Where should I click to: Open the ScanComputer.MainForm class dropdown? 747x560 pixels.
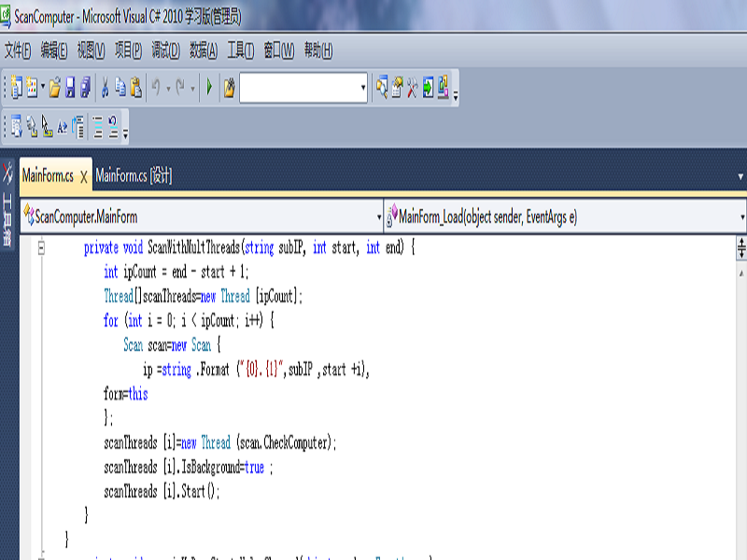tap(379, 217)
